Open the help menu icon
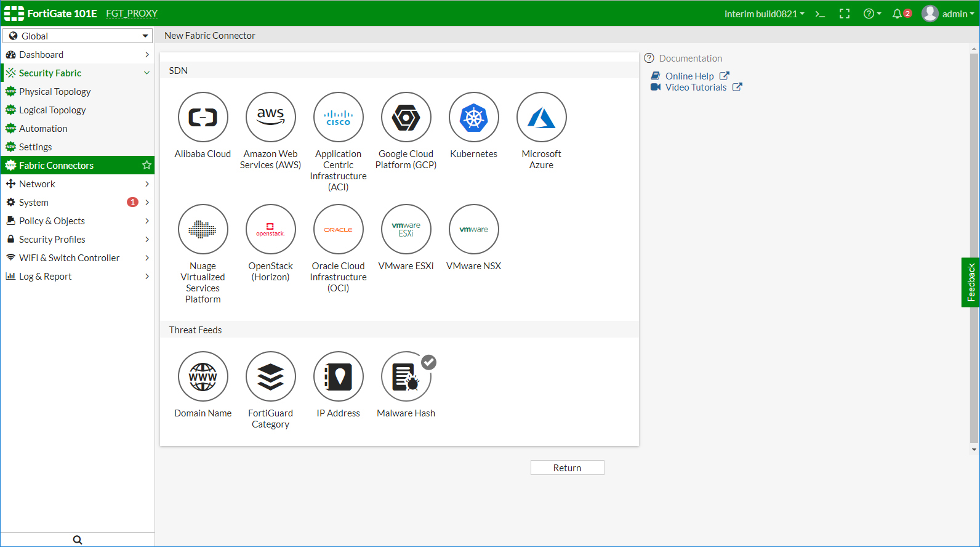 pos(872,14)
